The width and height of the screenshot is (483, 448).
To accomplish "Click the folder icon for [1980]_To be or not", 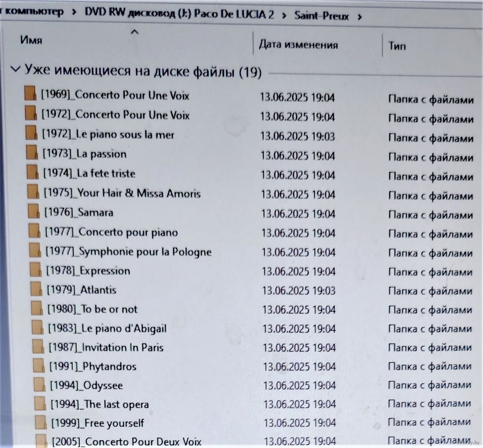I will pyautogui.click(x=37, y=308).
